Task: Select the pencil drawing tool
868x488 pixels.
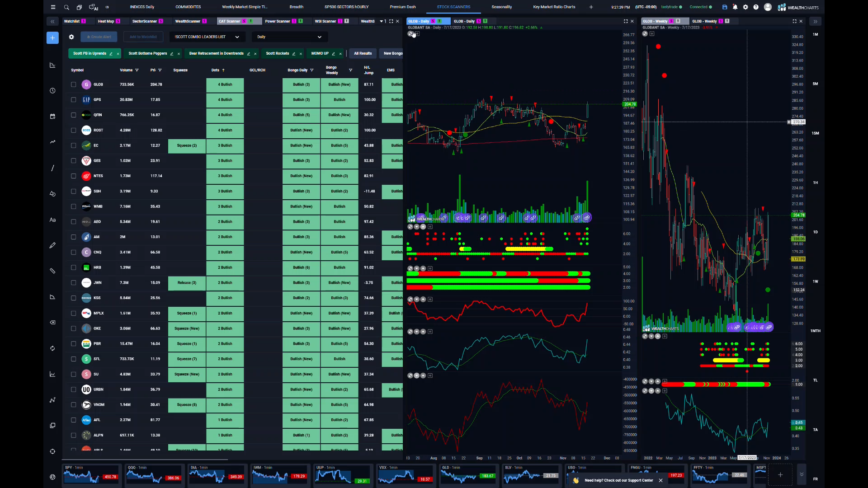Action: [x=52, y=245]
